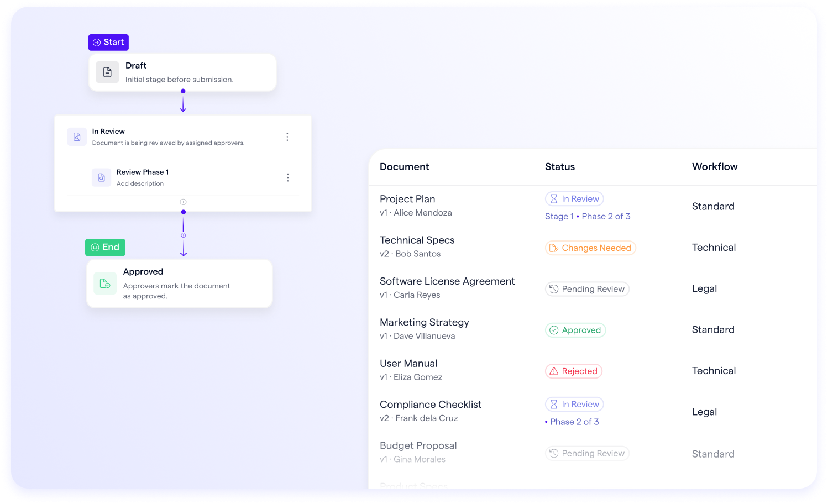Click the Approved stage icon
Image resolution: width=828 pixels, height=504 pixels.
(x=105, y=283)
